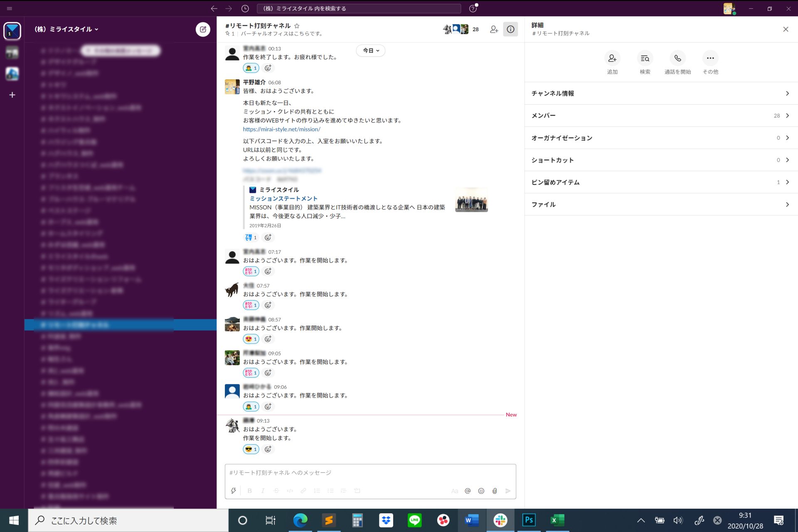This screenshot has width=798, height=532.
Task: Open the ミッションステートメント link
Action: click(x=283, y=199)
